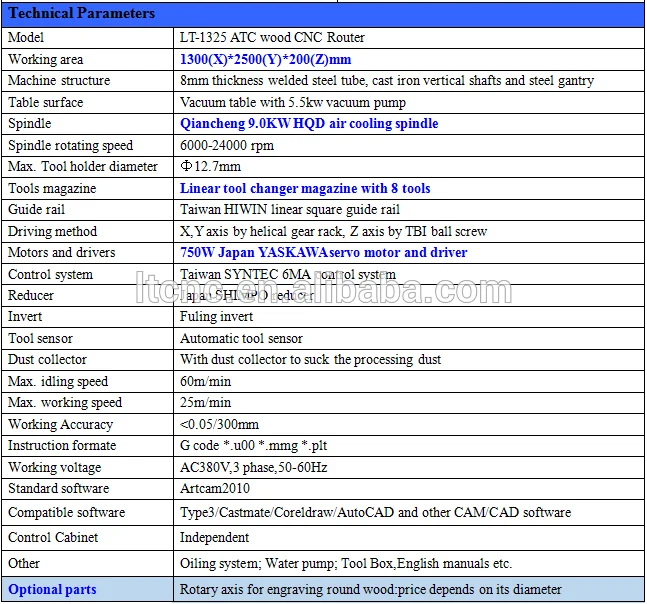Click the "Technical Parameters" header text
The width and height of the screenshot is (647, 604).
point(81,13)
